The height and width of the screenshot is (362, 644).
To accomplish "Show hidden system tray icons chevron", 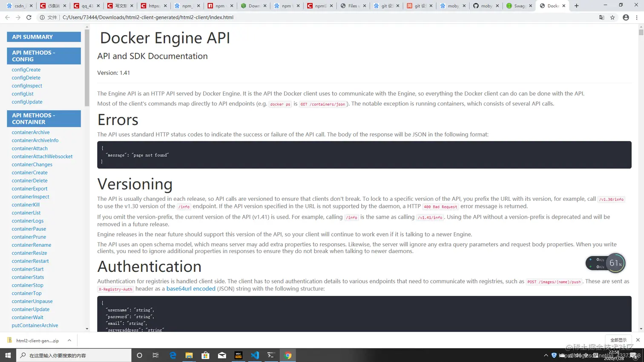I will (x=546, y=355).
